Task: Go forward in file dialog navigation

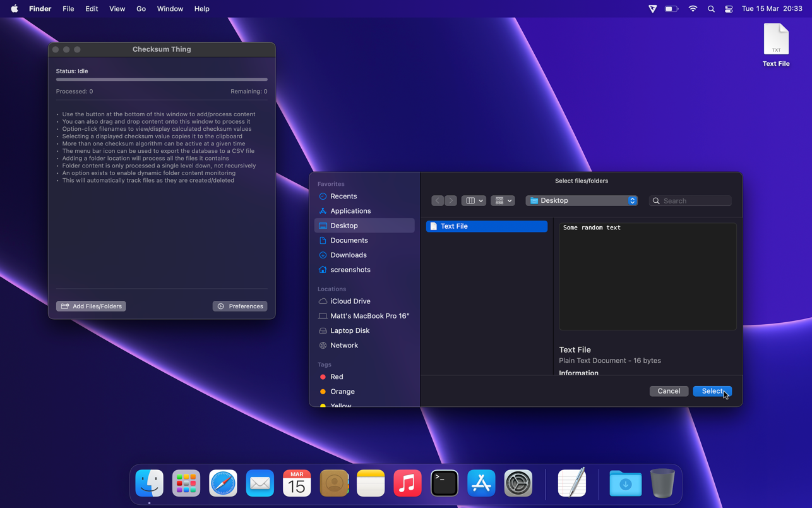Action: [451, 201]
